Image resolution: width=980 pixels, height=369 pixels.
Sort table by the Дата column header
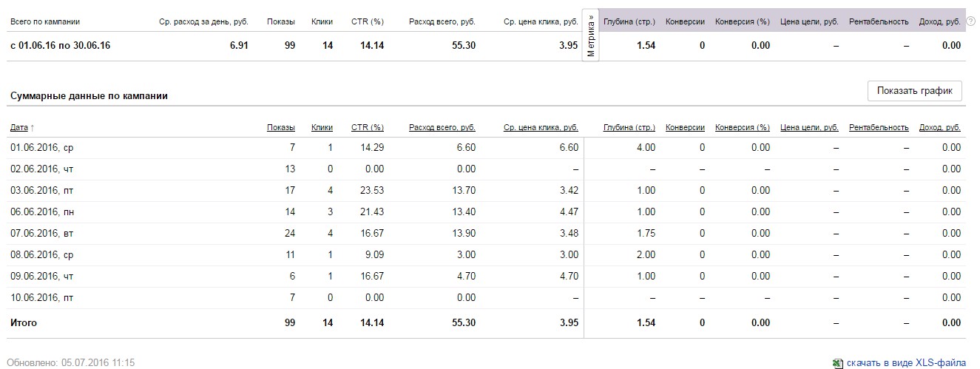pos(21,128)
